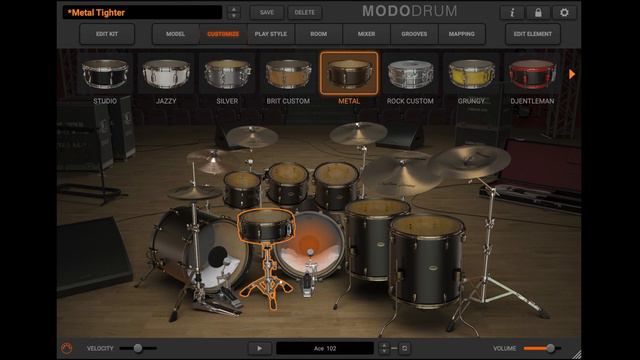Click the Velocity slider knob
The width and height of the screenshot is (640, 360).
[138, 348]
